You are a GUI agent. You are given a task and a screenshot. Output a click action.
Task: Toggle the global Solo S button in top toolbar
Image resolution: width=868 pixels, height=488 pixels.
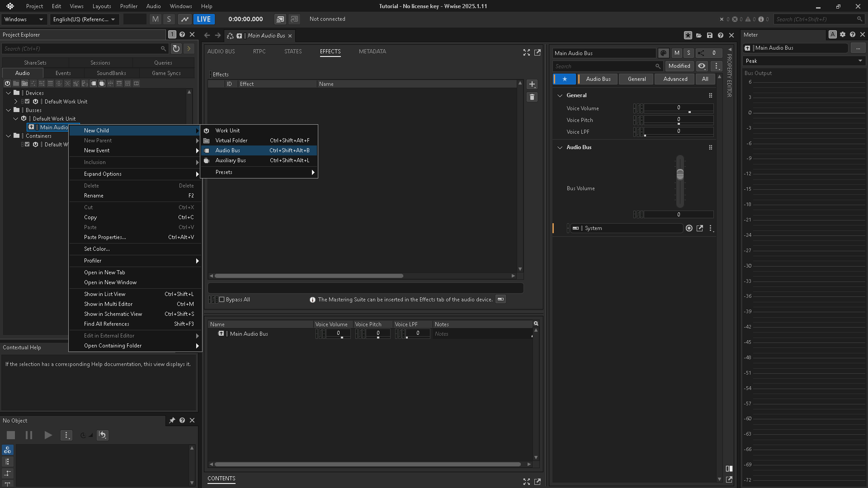[169, 19]
